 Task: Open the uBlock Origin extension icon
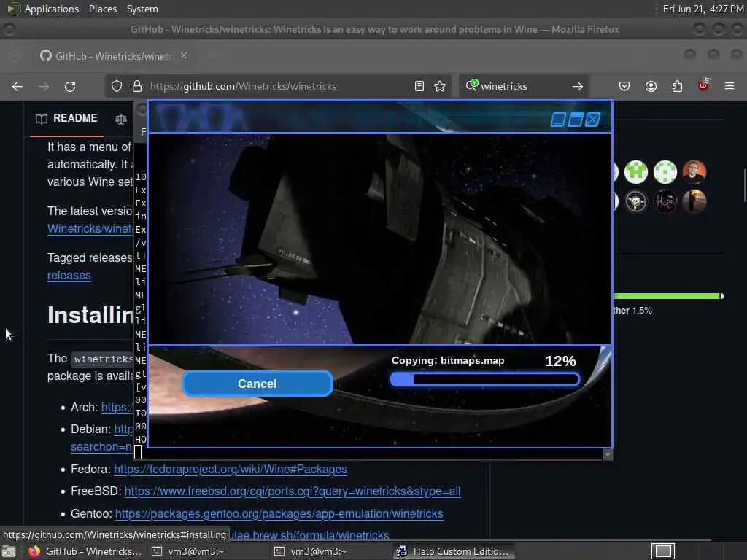[x=703, y=85]
